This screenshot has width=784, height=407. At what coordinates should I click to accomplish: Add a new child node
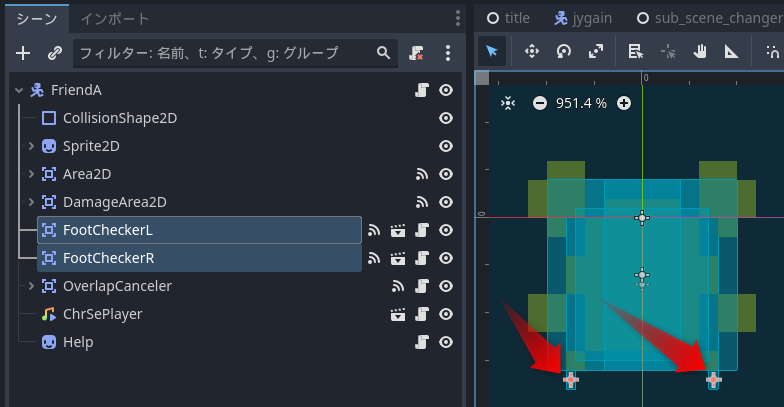point(23,53)
